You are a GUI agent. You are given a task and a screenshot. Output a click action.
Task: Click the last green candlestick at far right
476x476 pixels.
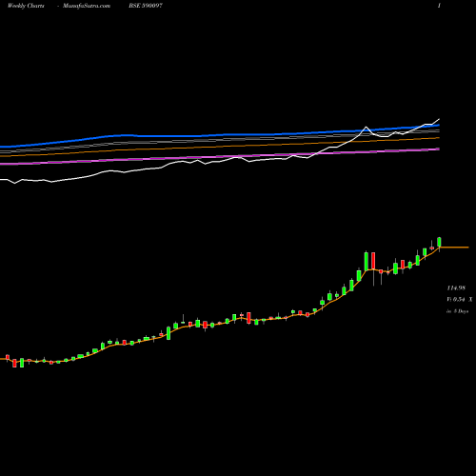click(439, 242)
